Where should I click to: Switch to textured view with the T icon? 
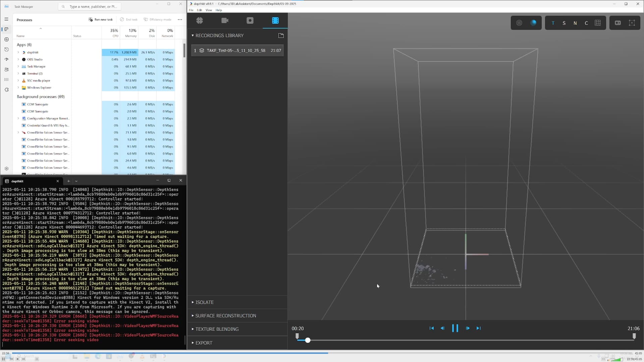pyautogui.click(x=553, y=23)
